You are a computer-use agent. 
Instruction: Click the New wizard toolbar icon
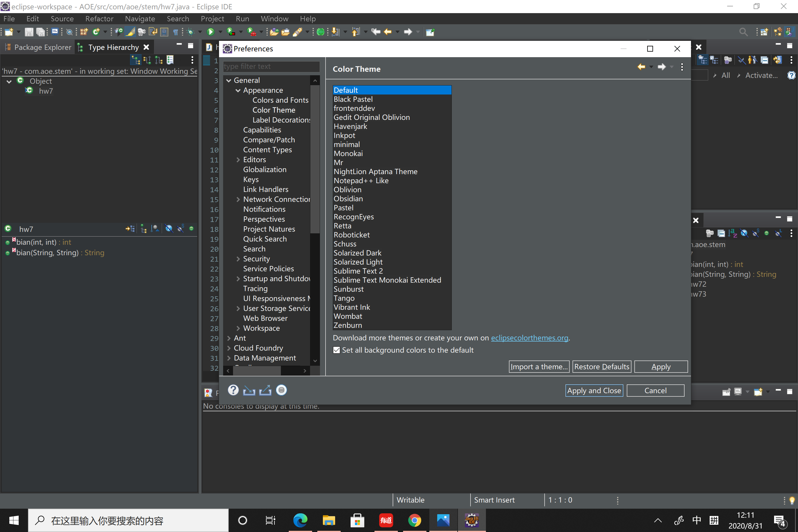[9, 32]
